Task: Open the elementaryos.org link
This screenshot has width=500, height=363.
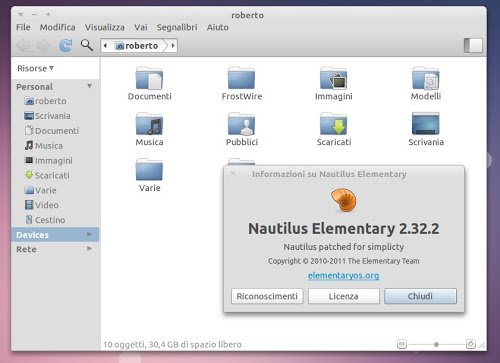Action: click(343, 276)
